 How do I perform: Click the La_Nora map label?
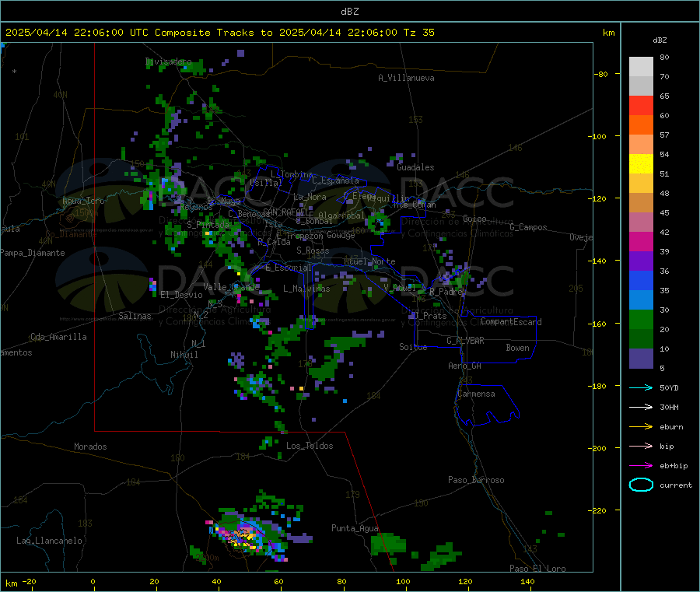click(x=310, y=197)
